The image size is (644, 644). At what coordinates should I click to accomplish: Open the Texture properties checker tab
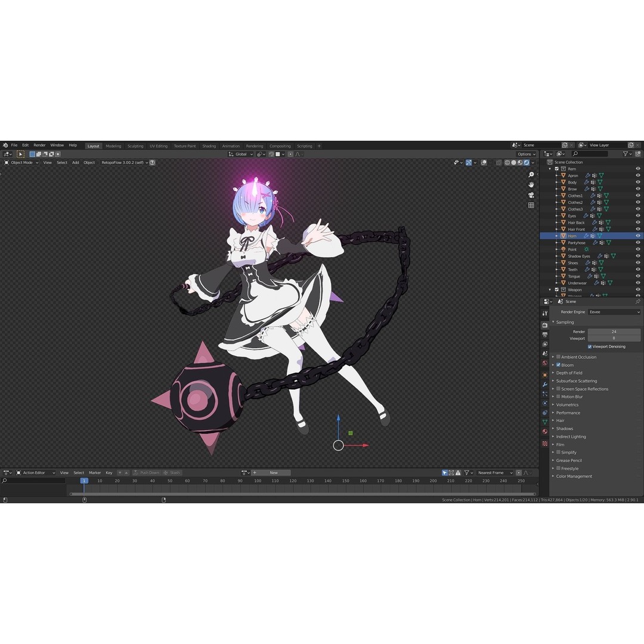(545, 444)
